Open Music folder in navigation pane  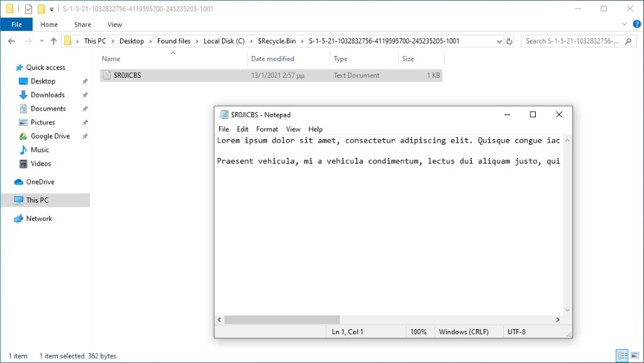point(40,150)
